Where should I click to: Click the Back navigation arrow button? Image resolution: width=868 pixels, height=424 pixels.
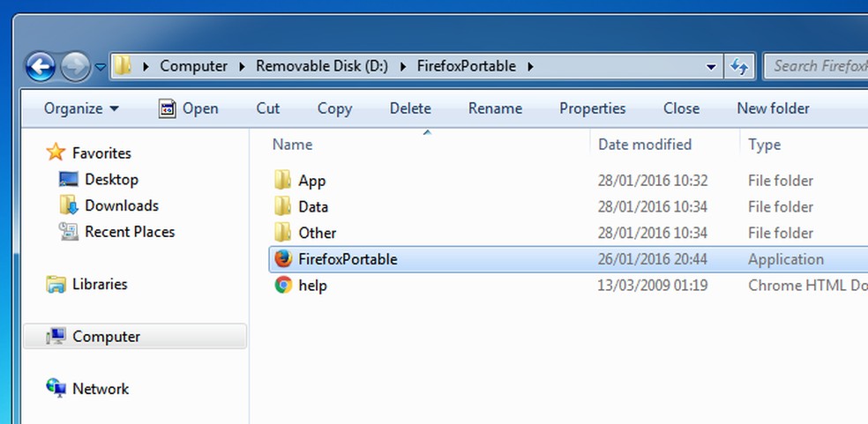[41, 66]
